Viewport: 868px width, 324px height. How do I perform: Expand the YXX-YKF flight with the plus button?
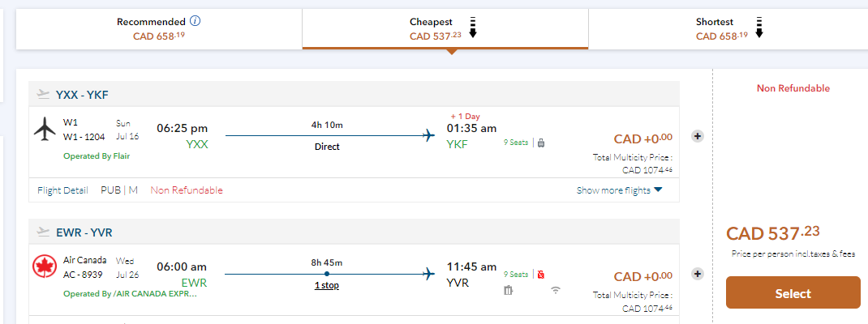pos(698,135)
